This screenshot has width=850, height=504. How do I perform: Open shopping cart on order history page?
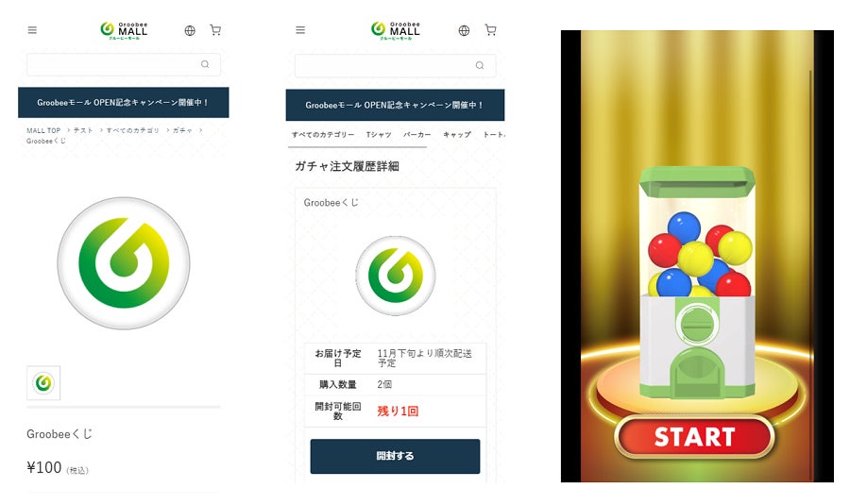tap(490, 30)
